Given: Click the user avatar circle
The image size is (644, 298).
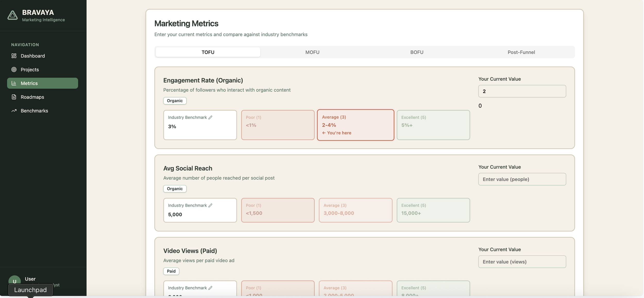Looking at the screenshot, I should coord(14,280).
